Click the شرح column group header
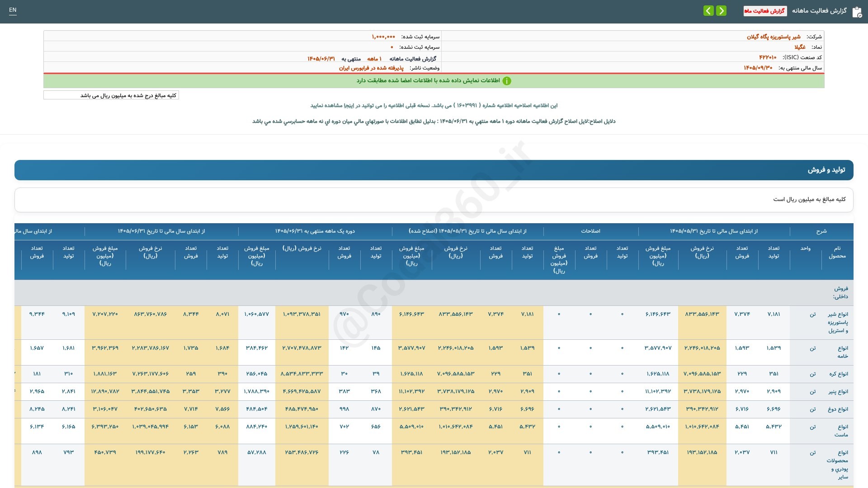Image resolution: width=868 pixels, height=488 pixels. click(x=821, y=231)
